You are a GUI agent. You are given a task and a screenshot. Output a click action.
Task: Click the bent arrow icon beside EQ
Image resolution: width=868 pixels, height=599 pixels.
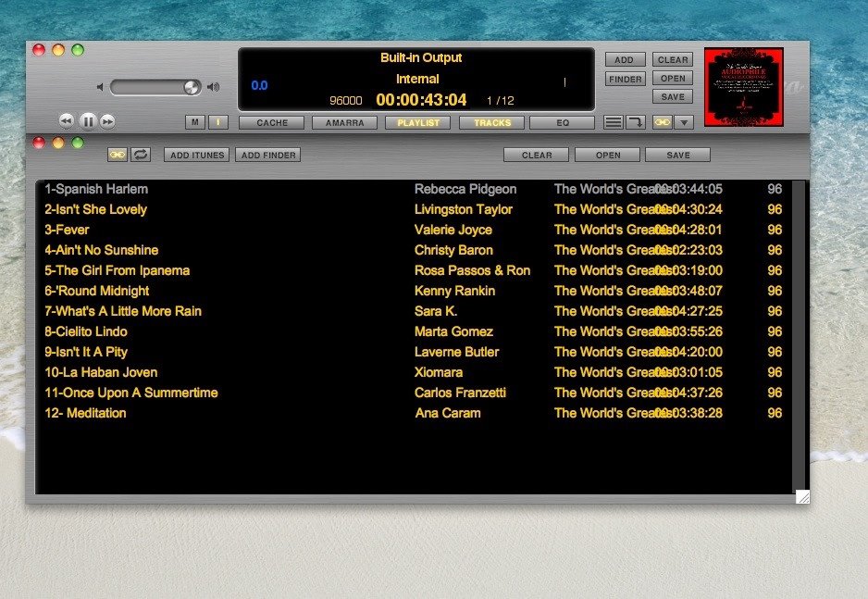636,122
